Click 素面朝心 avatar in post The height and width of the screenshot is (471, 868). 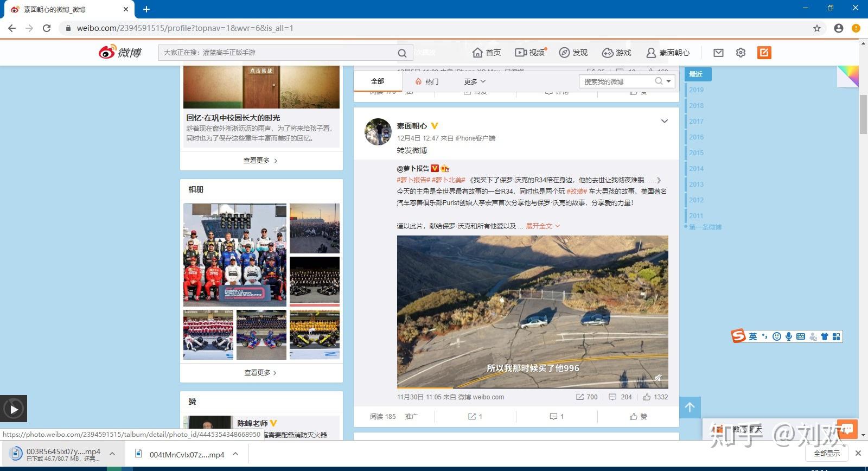(x=378, y=132)
